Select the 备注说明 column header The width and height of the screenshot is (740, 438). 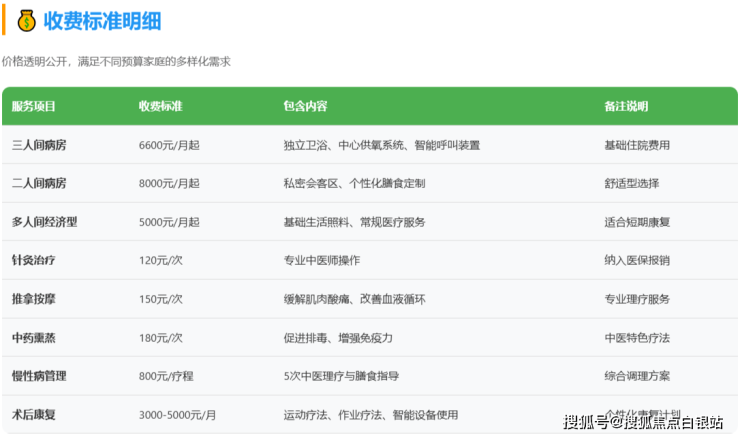[x=626, y=106]
